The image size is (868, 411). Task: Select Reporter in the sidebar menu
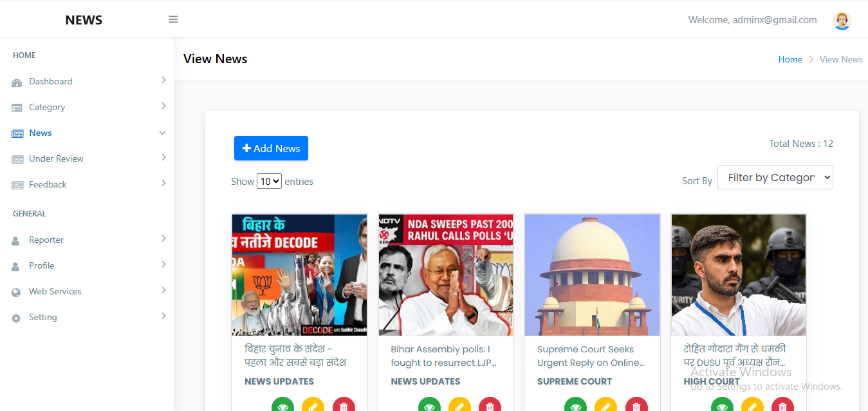(46, 240)
